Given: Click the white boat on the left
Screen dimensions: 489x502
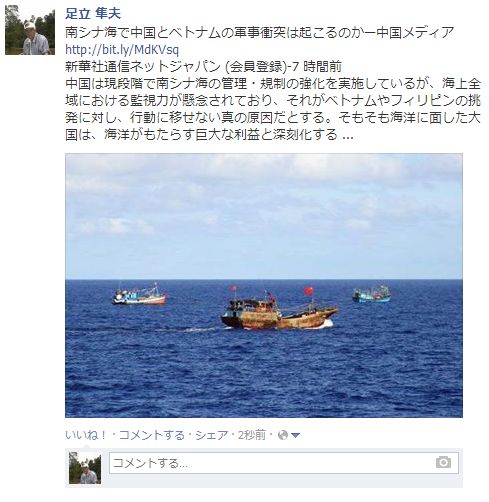Looking at the screenshot, I should pos(139,295).
